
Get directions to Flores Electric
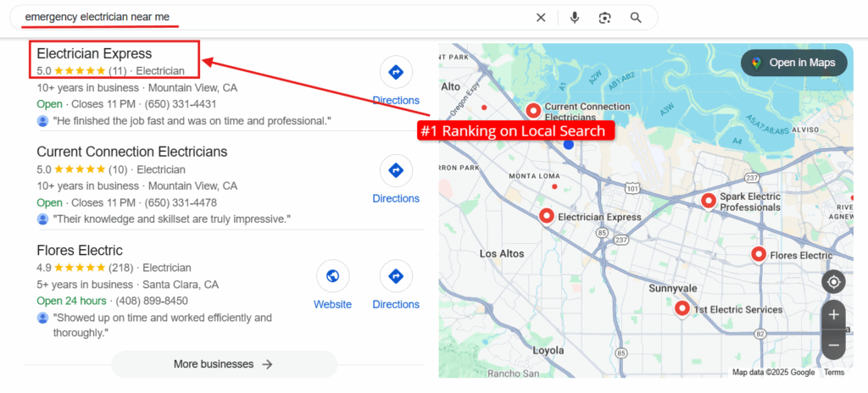[x=396, y=285]
